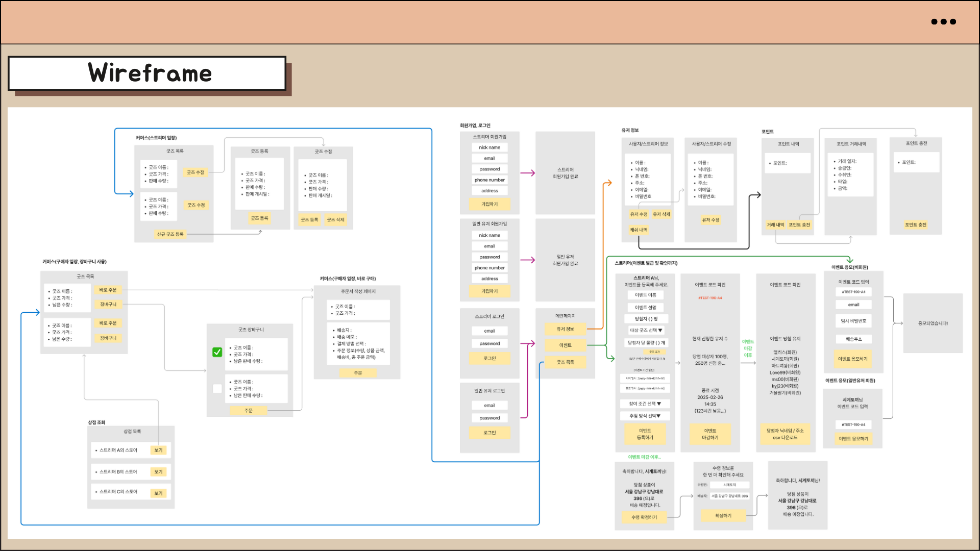Click the 굿즈 삭제 button
This screenshot has width=980, height=551.
point(335,220)
